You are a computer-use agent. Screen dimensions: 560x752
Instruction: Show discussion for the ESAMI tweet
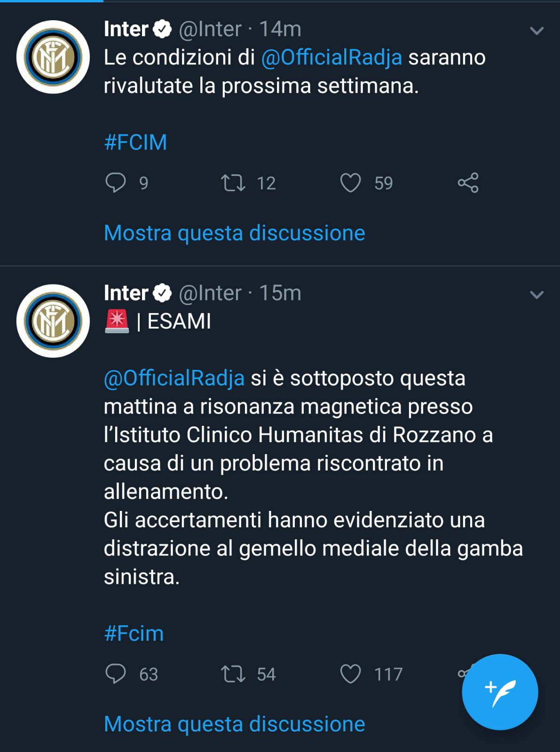234,724
